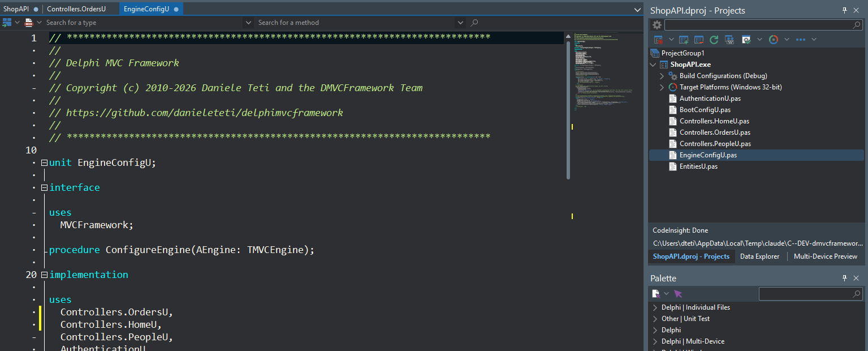The height and width of the screenshot is (351, 868).
Task: Click the remove project icon
Action: pyautogui.click(x=699, y=40)
